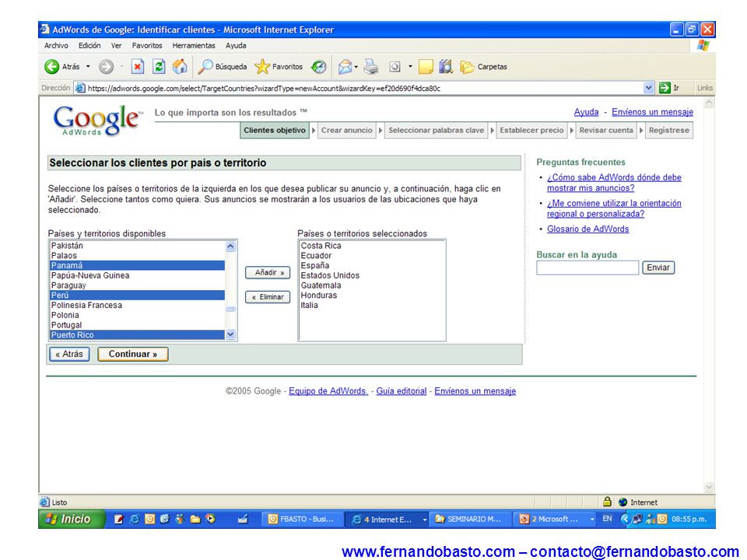Click the Internet zone globe in the status bar
The width and height of the screenshot is (747, 560).
tap(622, 502)
